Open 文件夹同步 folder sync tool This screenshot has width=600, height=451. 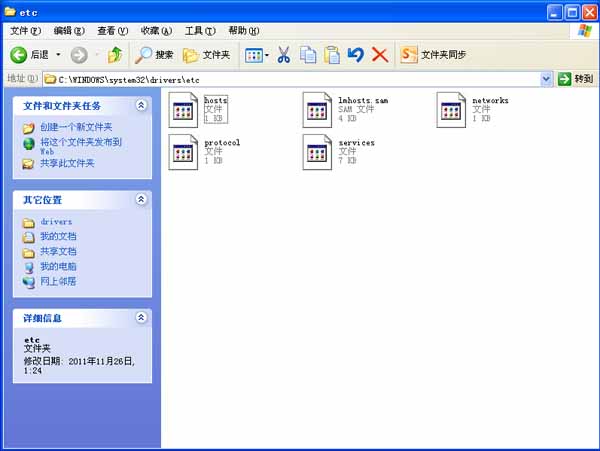(433, 55)
